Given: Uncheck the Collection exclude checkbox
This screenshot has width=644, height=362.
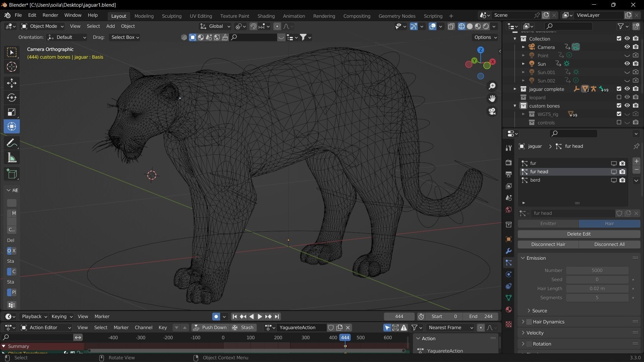Looking at the screenshot, I should (619, 39).
